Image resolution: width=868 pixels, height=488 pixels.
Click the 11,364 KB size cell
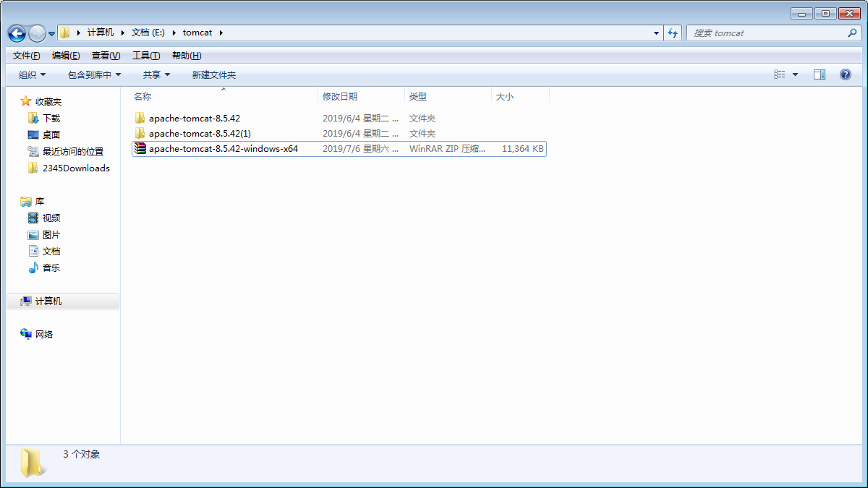point(522,148)
